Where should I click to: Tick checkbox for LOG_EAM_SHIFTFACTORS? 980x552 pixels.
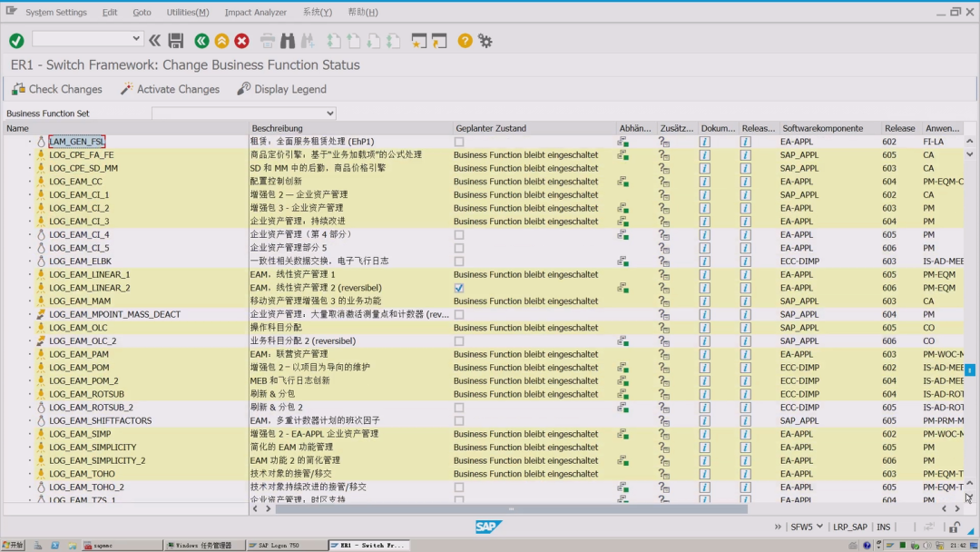pyautogui.click(x=459, y=420)
